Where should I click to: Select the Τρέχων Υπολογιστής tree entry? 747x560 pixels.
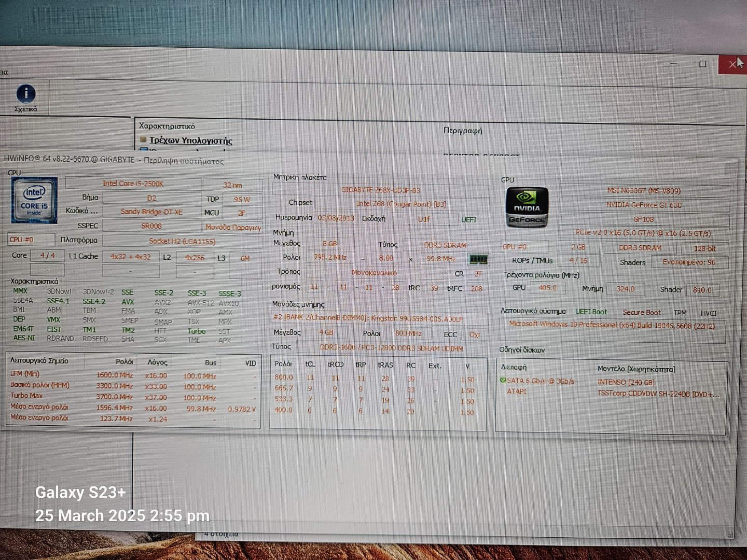pos(190,140)
